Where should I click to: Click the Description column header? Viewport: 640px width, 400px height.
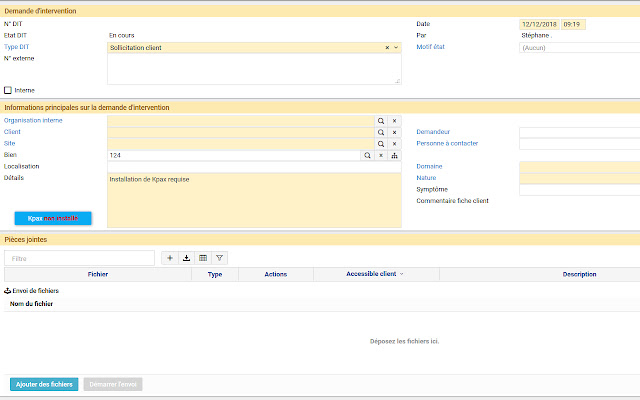[x=579, y=274]
